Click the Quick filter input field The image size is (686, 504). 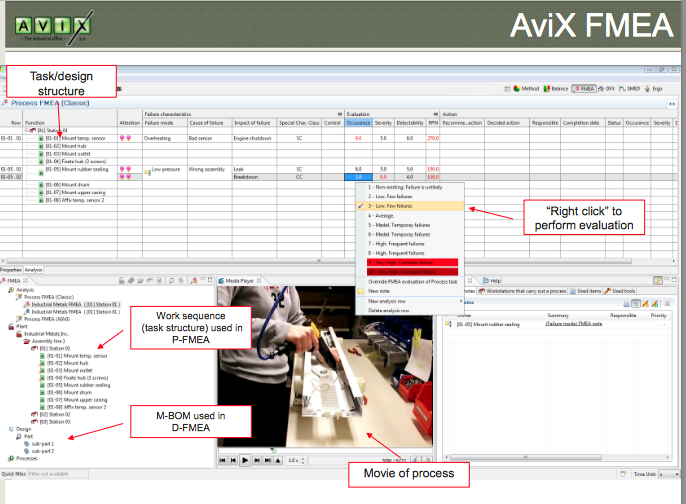tap(58, 474)
